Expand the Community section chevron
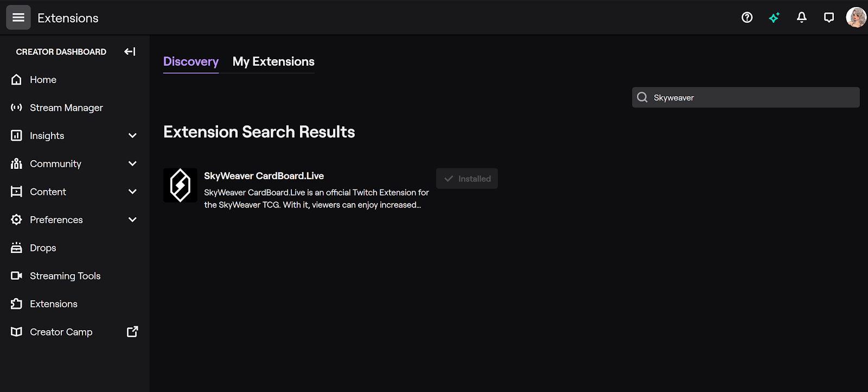The height and width of the screenshot is (392, 868). tap(132, 163)
